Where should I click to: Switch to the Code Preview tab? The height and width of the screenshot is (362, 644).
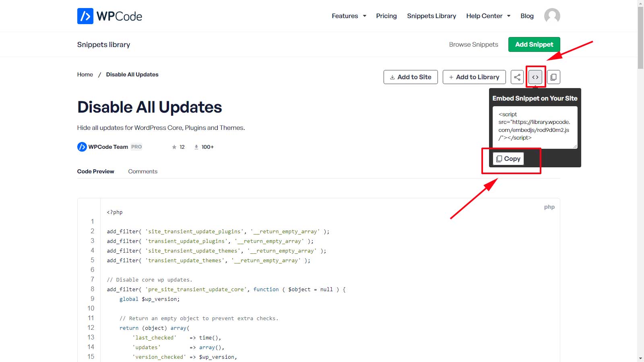click(x=96, y=171)
